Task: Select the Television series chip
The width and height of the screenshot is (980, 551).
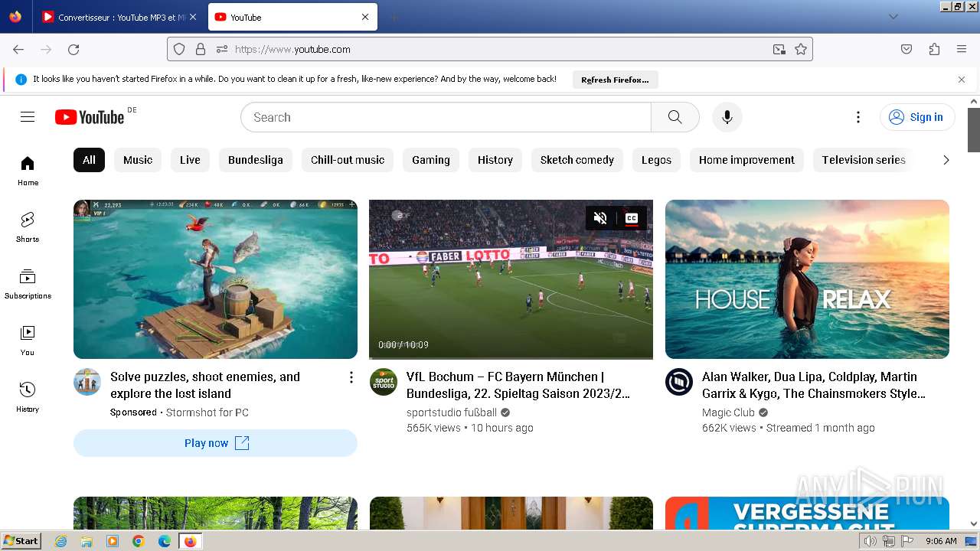Action: pyautogui.click(x=864, y=160)
